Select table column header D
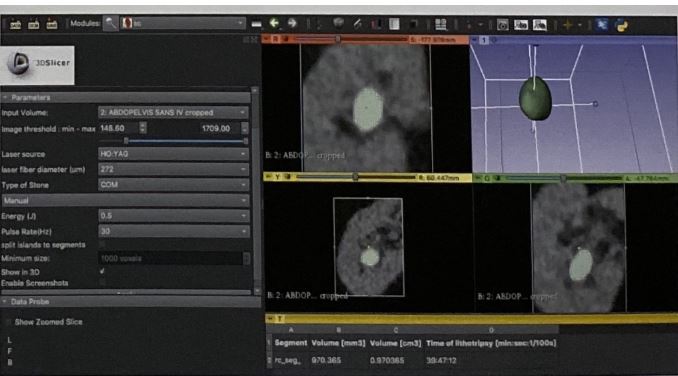This screenshot has height=376, width=678. 491,330
